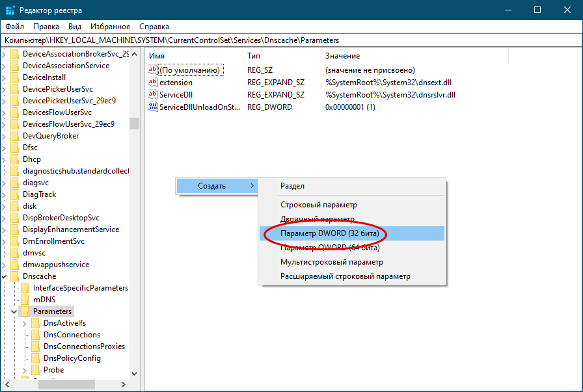
Task: Select Параметр QWORD (64 бита)
Action: click(x=352, y=248)
